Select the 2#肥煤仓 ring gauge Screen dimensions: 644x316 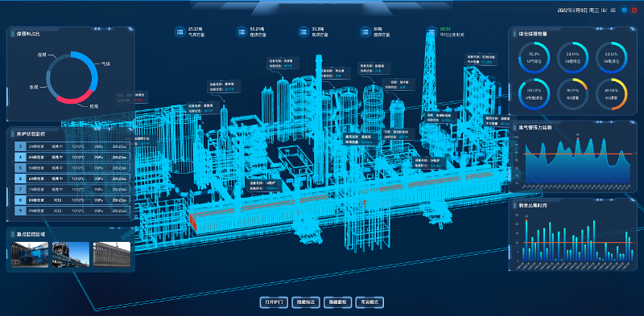[x=572, y=57]
